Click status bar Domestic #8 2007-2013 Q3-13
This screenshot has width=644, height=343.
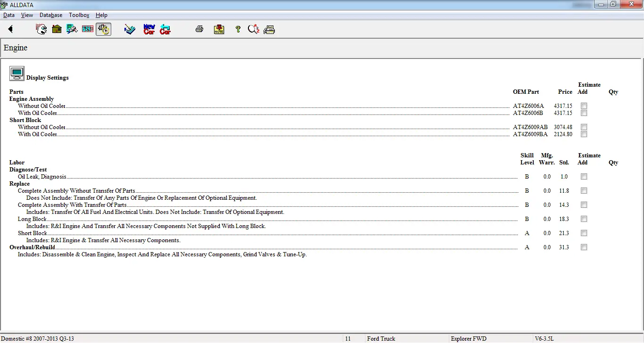click(38, 339)
